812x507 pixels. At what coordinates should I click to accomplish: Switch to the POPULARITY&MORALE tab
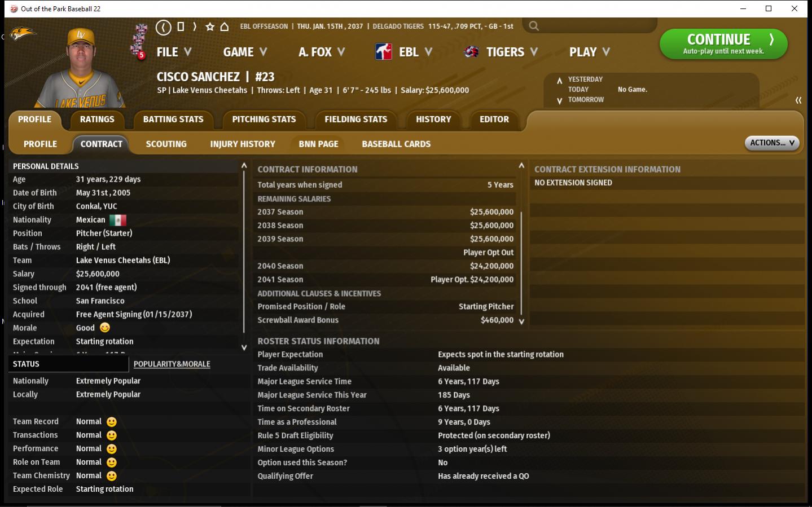[x=172, y=364]
